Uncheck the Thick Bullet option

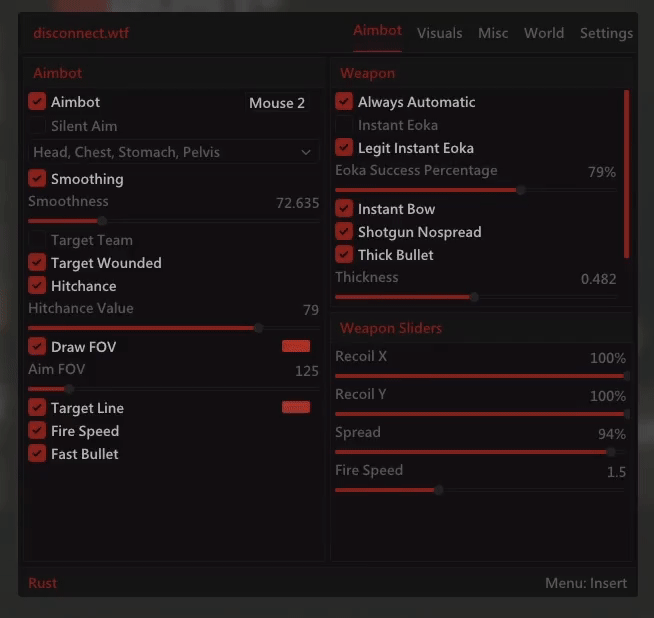[x=344, y=255]
